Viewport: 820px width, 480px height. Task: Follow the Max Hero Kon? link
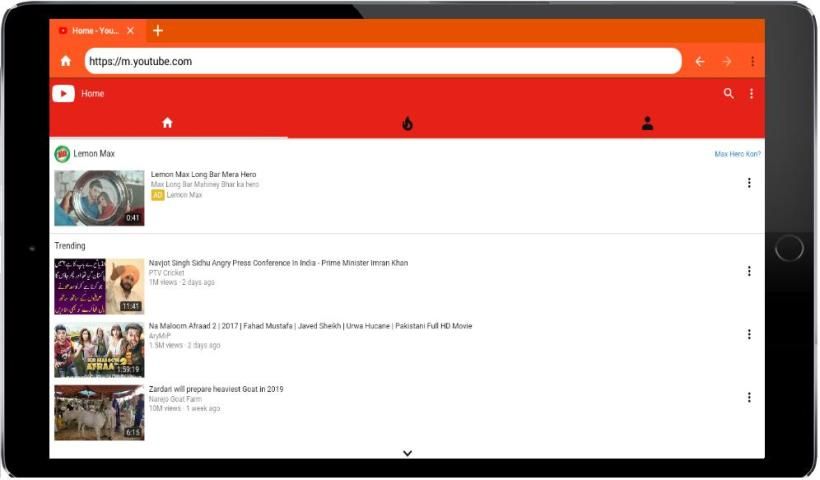[737, 154]
